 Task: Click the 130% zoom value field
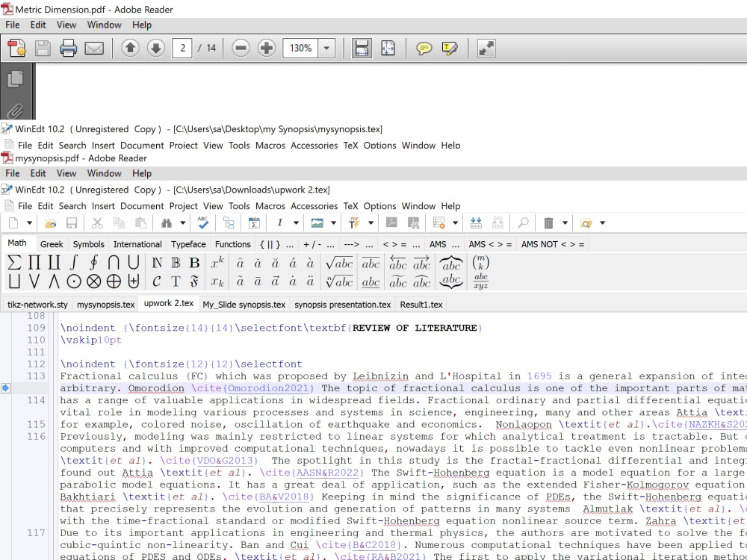pyautogui.click(x=300, y=48)
